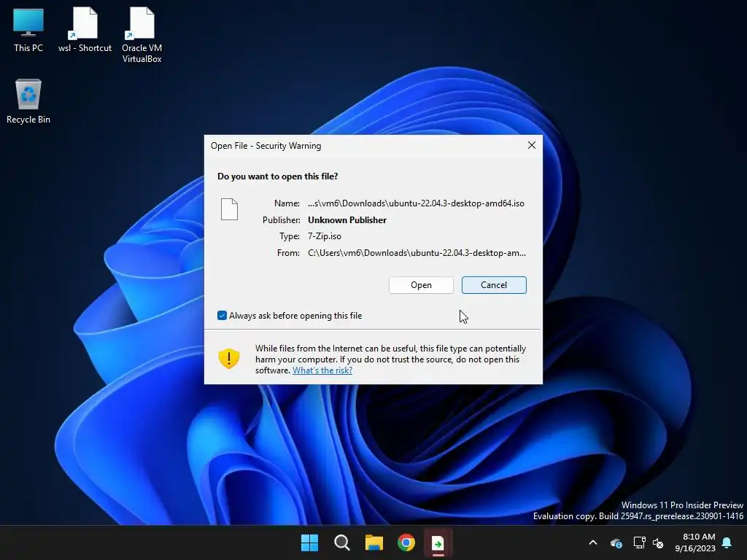Click the Unknown Publisher text
747x560 pixels.
tap(347, 220)
